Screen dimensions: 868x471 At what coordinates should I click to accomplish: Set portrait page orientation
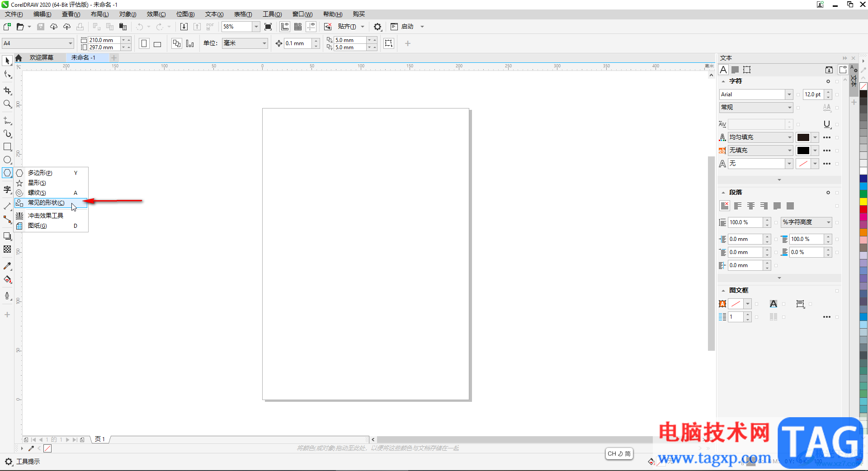click(144, 43)
